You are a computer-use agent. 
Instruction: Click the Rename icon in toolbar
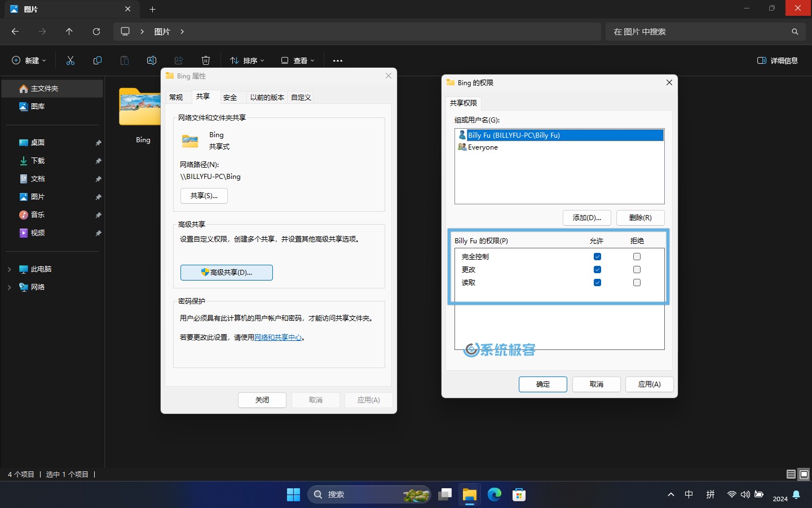[152, 60]
